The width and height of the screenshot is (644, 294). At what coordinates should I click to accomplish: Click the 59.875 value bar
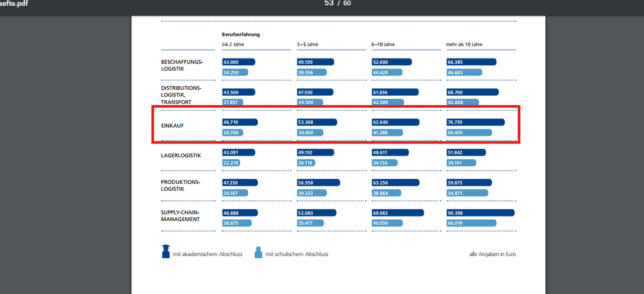tap(469, 182)
